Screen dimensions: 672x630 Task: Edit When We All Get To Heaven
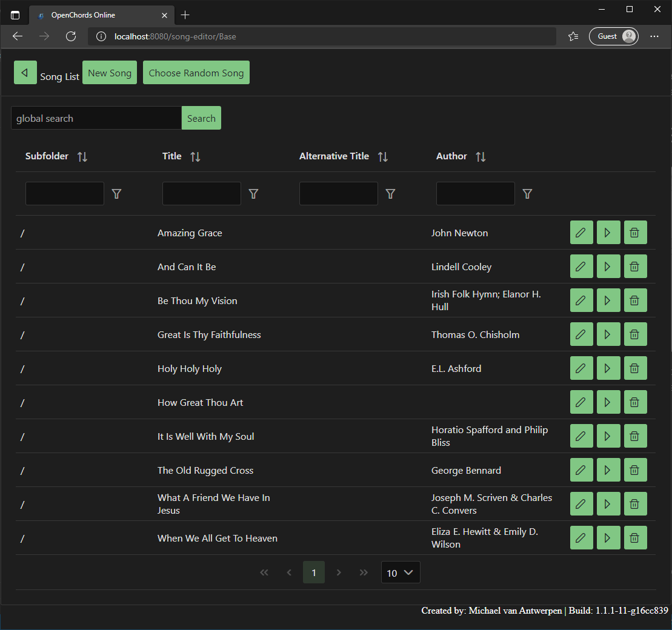point(581,537)
